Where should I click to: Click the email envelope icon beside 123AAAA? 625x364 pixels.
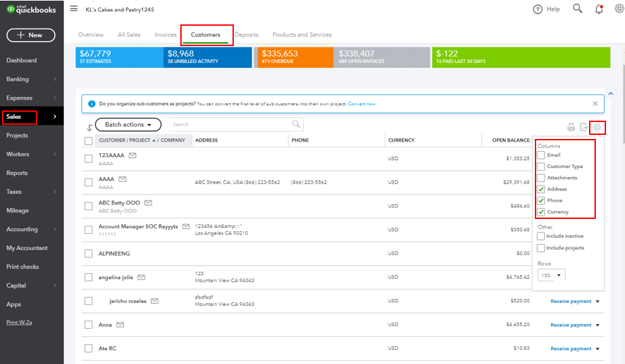click(133, 155)
